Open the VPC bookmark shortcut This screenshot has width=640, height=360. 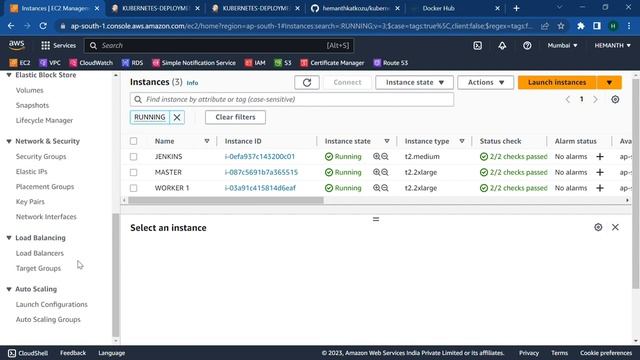(x=50, y=63)
